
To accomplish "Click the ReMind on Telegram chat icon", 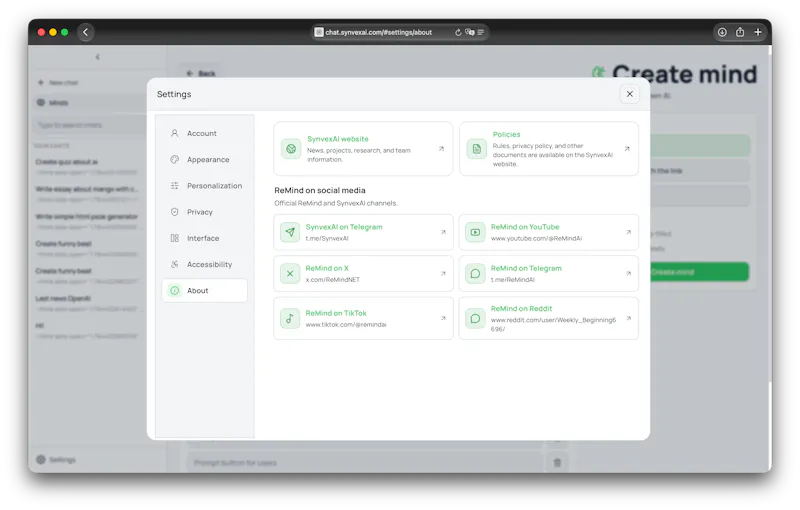I will pos(475,273).
